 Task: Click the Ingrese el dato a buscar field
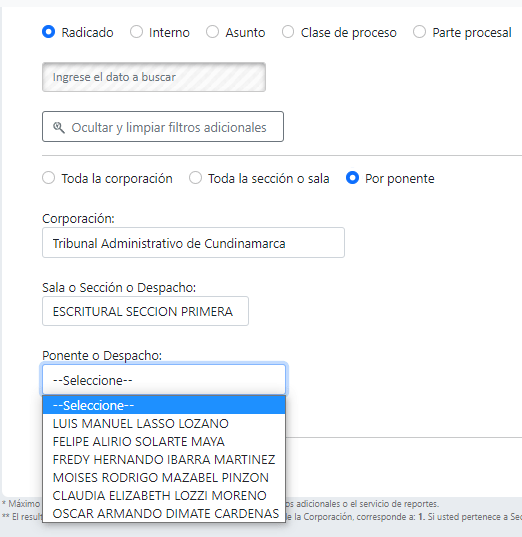point(154,77)
